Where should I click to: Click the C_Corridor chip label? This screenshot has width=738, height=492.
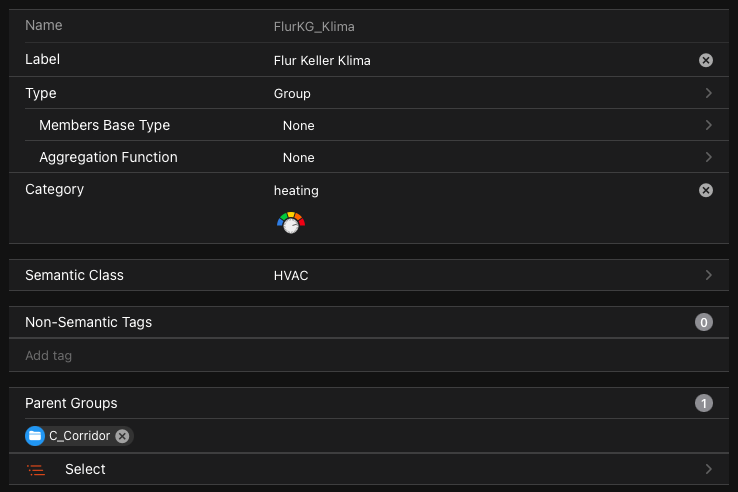pyautogui.click(x=79, y=436)
